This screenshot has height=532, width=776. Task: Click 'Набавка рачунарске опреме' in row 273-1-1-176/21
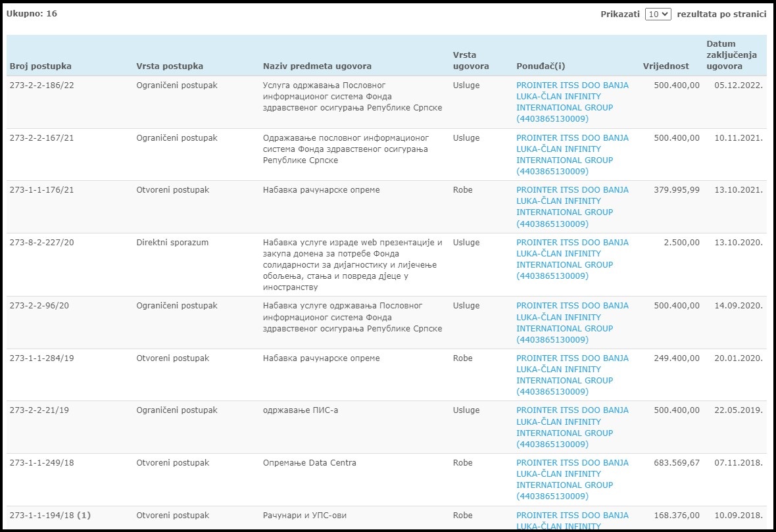(x=321, y=189)
